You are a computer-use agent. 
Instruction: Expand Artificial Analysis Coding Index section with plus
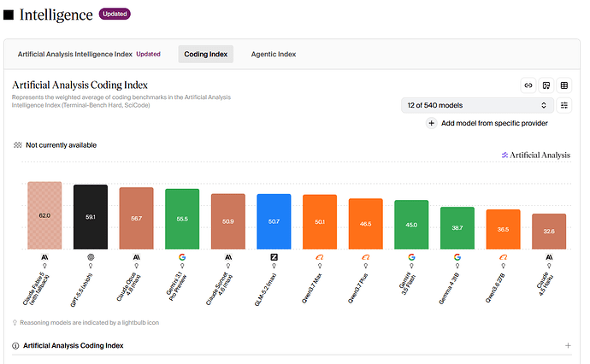point(568,345)
